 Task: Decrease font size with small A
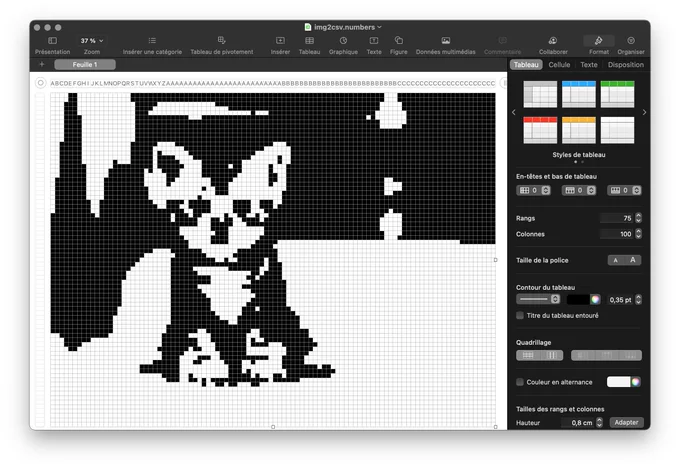(615, 260)
